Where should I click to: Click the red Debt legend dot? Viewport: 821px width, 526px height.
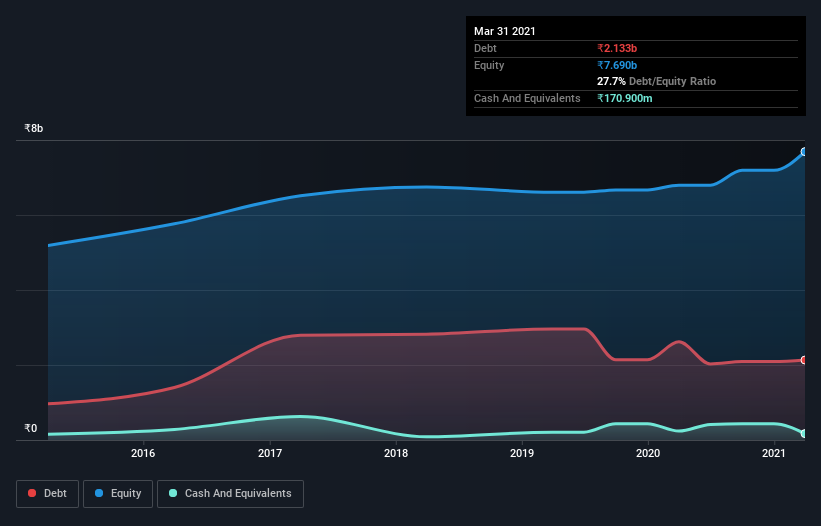(x=32, y=493)
